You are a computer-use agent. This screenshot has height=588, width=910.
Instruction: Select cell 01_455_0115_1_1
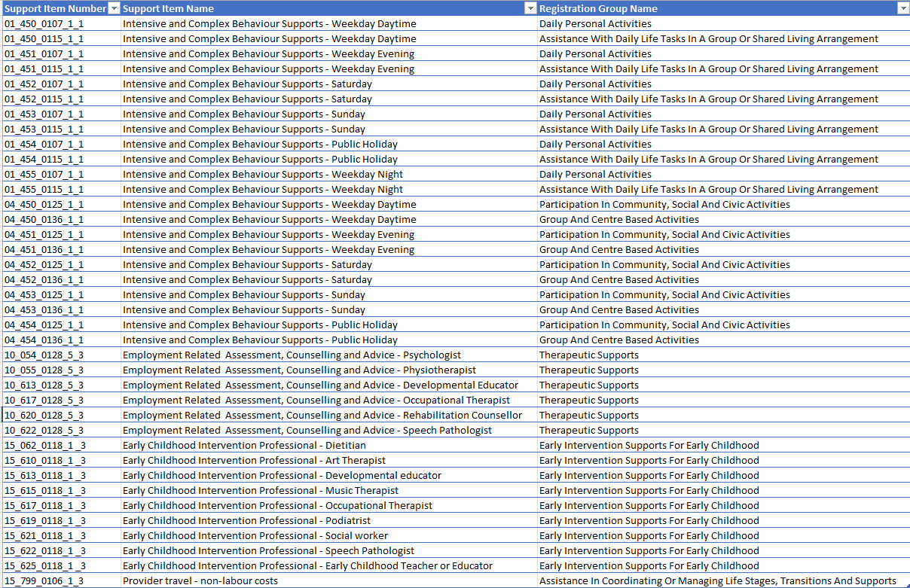pyautogui.click(x=60, y=189)
